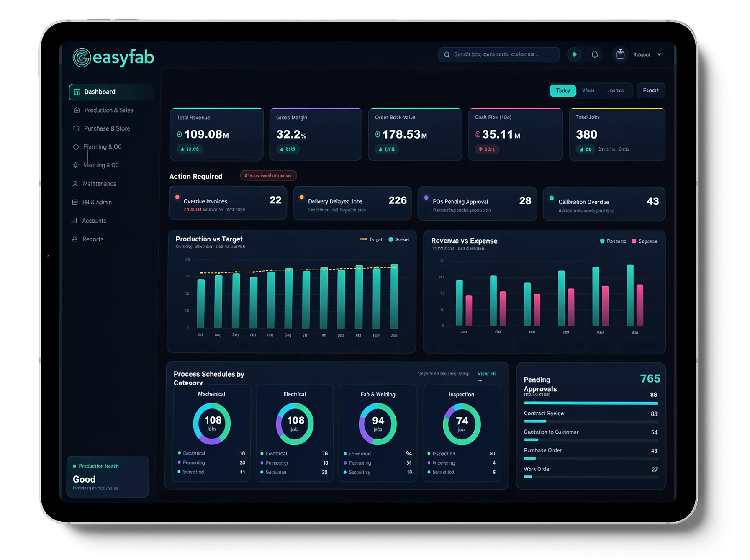Viewport: 750px width, 560px height.
Task: Expand the user account dropdown chevron
Action: [659, 54]
